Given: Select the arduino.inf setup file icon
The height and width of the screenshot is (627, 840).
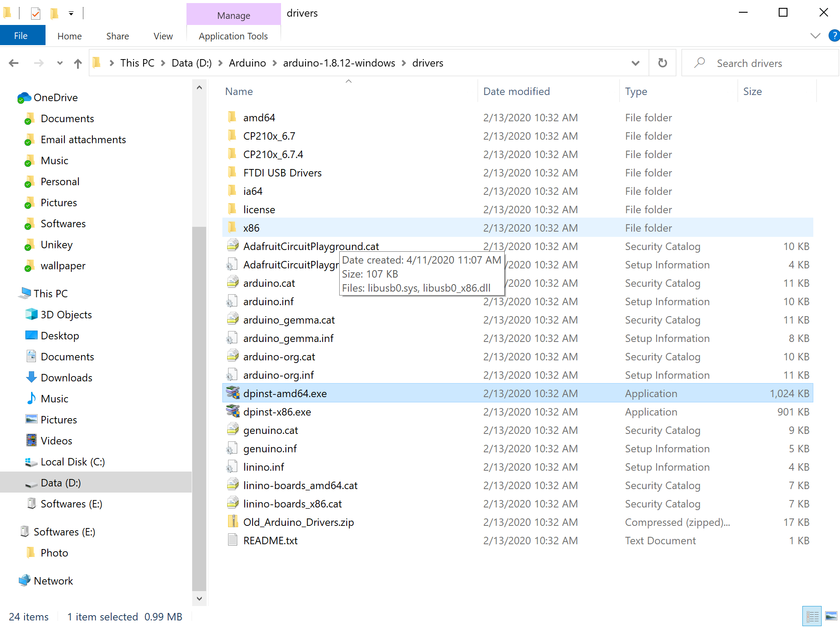Looking at the screenshot, I should [232, 301].
